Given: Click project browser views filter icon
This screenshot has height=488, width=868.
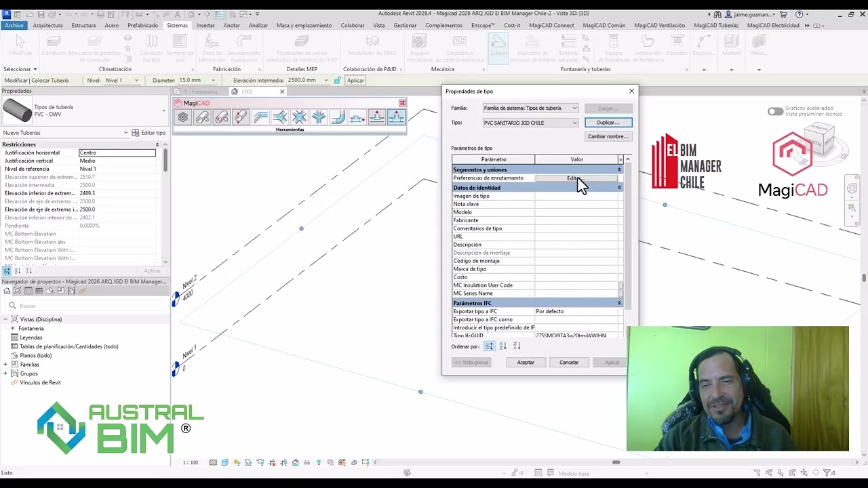Looking at the screenshot, I should (18, 291).
